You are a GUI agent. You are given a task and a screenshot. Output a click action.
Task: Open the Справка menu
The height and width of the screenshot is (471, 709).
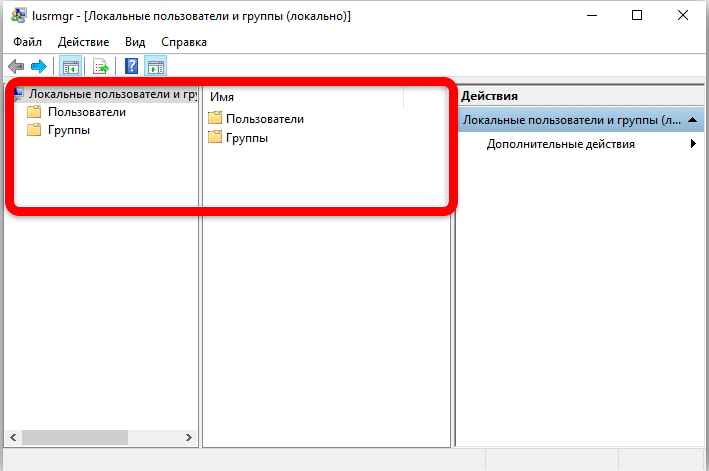[184, 42]
